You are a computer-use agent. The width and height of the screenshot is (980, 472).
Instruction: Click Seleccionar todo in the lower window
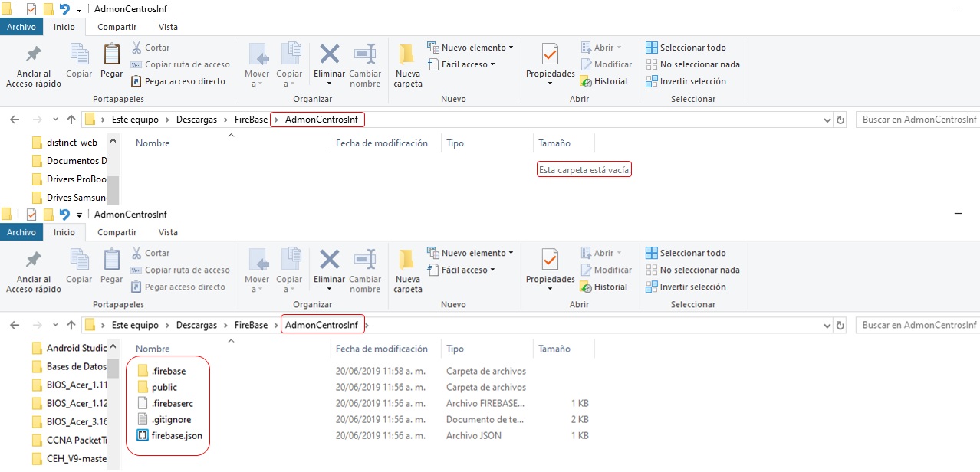point(692,253)
